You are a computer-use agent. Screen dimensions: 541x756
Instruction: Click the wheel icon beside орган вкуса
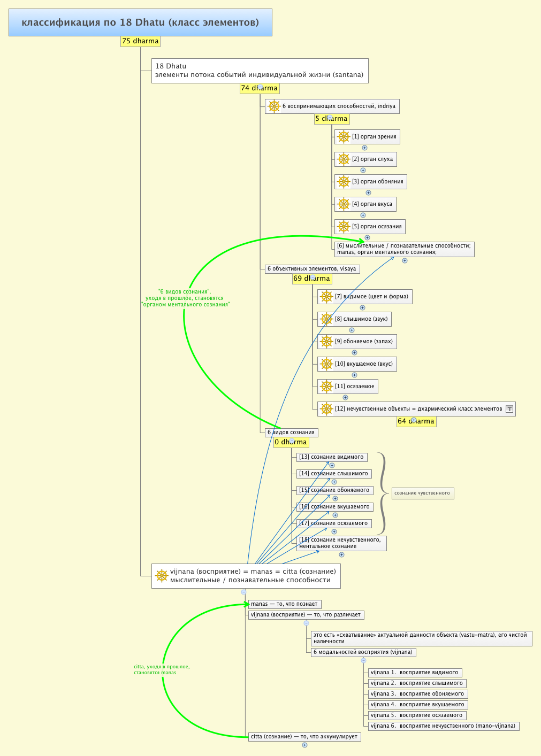(344, 204)
